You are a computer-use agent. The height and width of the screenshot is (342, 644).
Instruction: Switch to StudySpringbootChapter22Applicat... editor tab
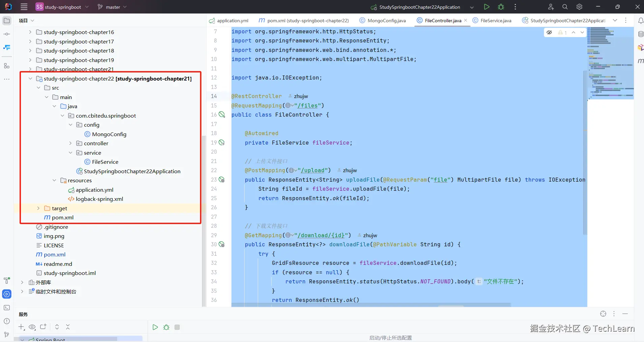564,21
